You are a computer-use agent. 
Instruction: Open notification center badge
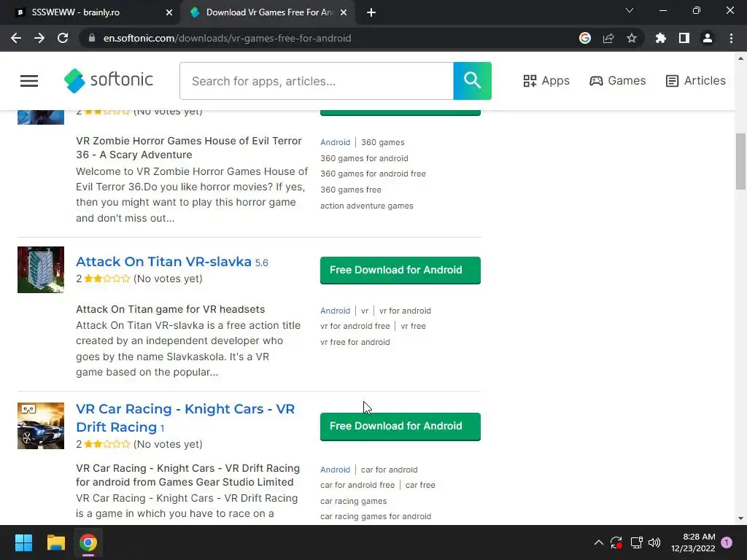[727, 542]
